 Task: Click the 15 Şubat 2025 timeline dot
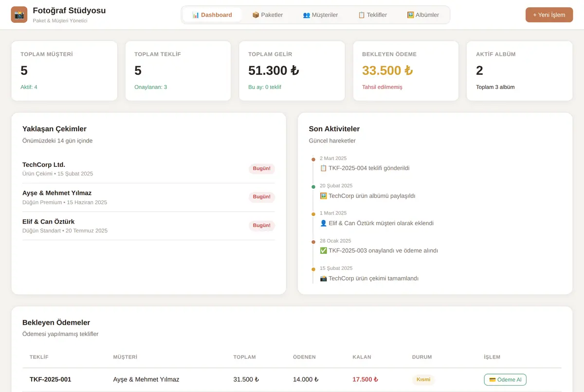[x=313, y=269]
